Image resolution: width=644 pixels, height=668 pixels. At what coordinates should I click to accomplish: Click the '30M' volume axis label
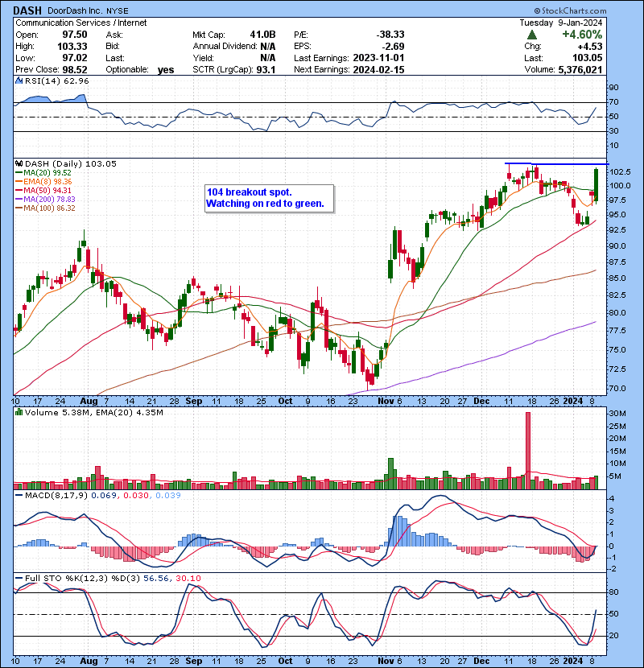click(x=617, y=414)
